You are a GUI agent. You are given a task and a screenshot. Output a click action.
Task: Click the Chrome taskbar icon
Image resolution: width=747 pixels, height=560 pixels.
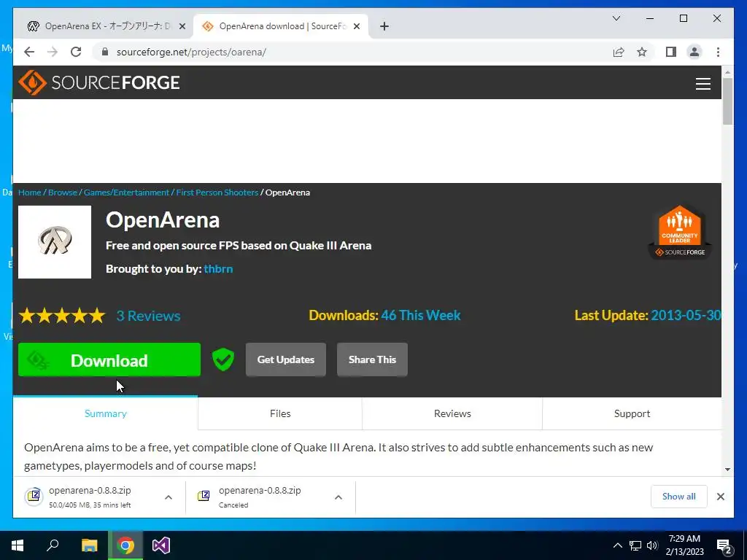point(125,545)
